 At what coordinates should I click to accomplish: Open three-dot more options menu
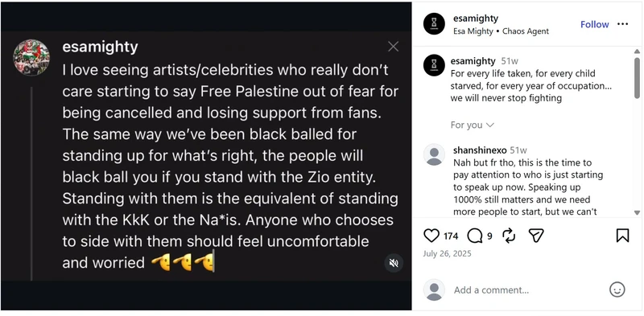coord(622,24)
